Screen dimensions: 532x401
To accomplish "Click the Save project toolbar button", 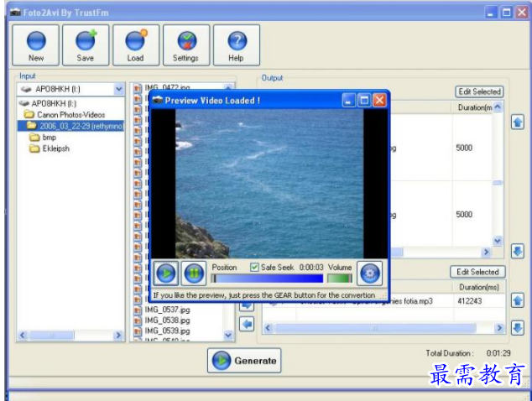I will pyautogui.click(x=86, y=45).
